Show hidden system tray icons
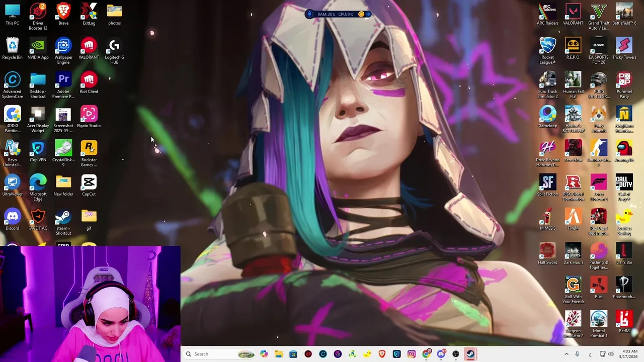Image resolution: width=644 pixels, height=362 pixels. pos(567,354)
